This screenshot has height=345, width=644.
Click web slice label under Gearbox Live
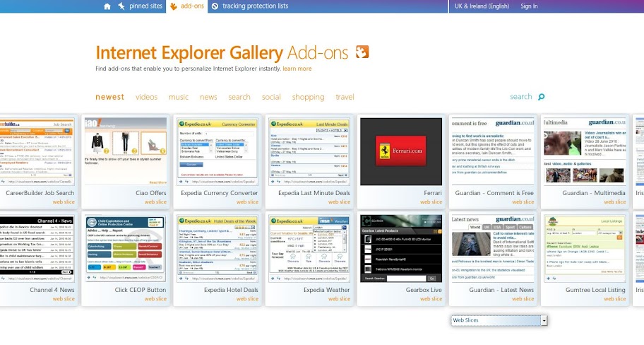point(431,299)
